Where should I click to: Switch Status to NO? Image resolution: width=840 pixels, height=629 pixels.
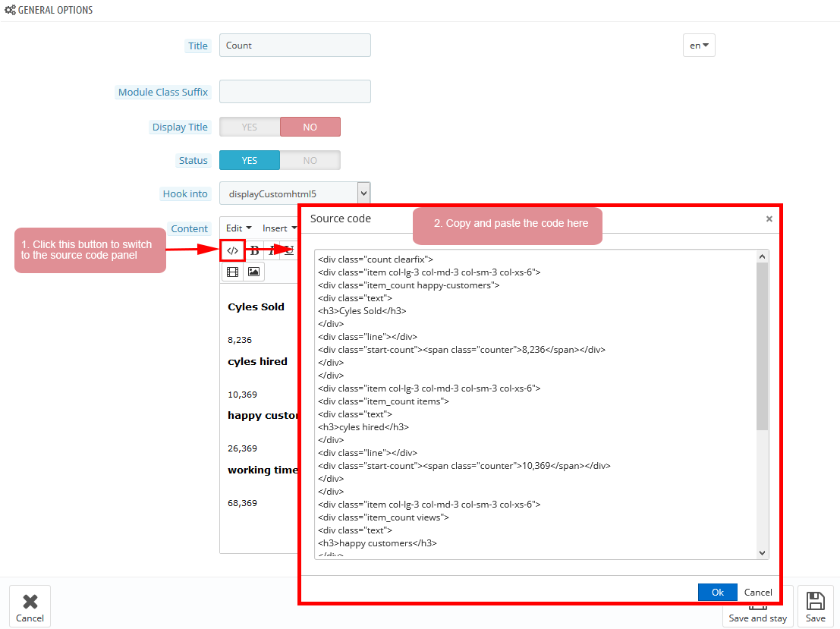[x=310, y=160]
